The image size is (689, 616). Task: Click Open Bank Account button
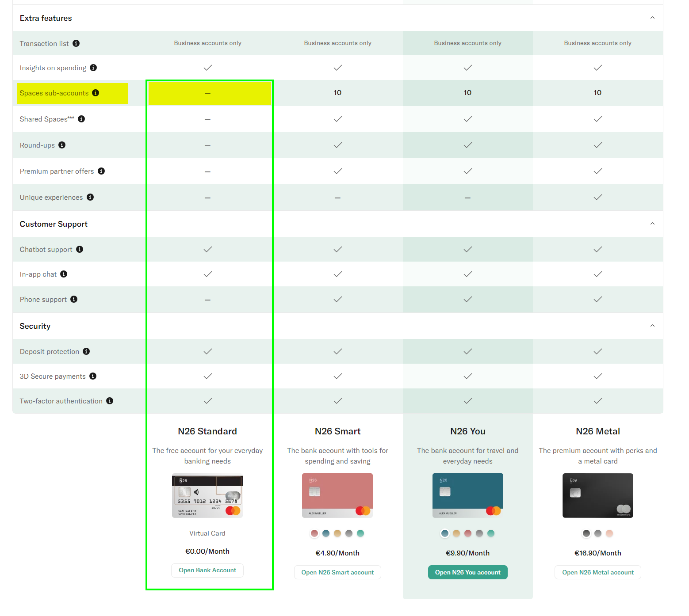(207, 570)
